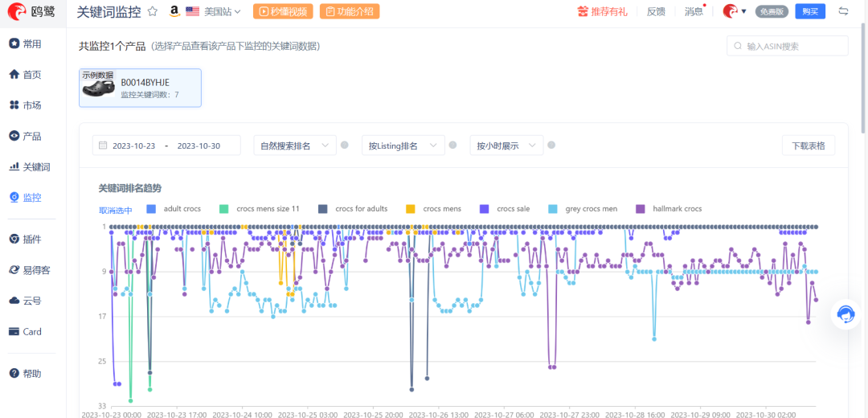This screenshot has width=868, height=418.
Task: Click 取消选中 to deselect all
Action: pyautogui.click(x=116, y=210)
